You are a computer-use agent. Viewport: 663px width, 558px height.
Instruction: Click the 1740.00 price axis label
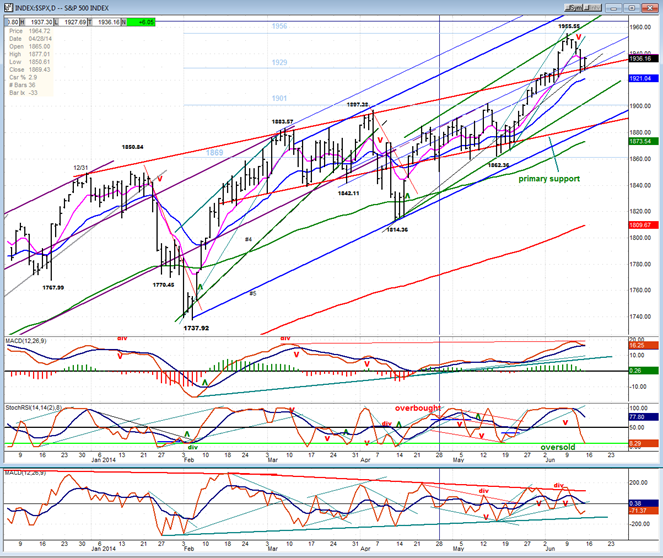[641, 317]
